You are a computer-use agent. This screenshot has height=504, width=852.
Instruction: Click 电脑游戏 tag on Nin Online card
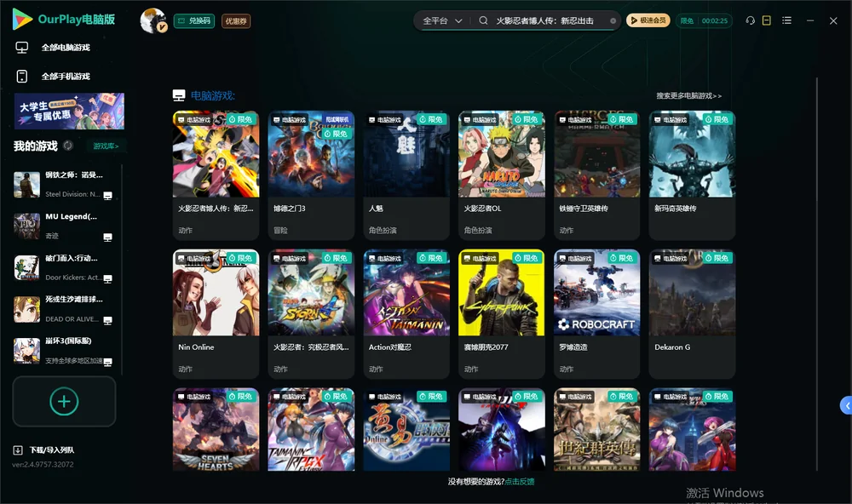pos(194,259)
